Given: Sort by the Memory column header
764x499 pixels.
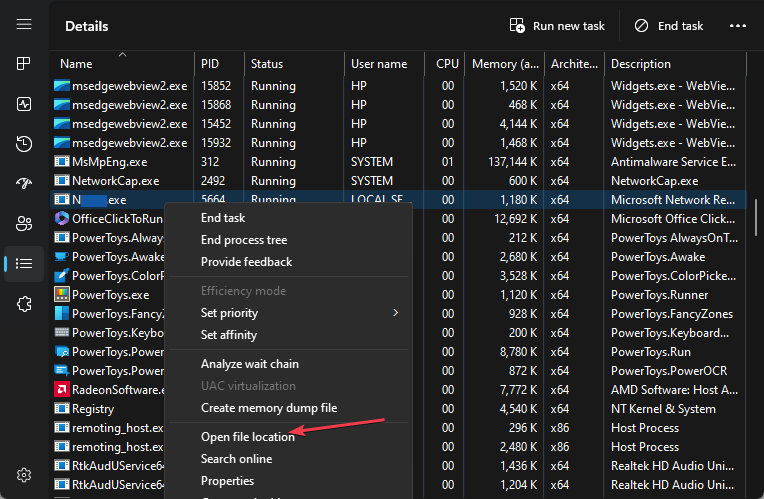Looking at the screenshot, I should [x=504, y=64].
